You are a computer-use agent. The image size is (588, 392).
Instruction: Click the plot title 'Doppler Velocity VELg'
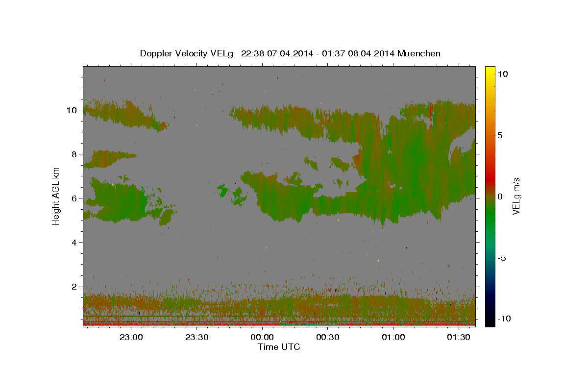(x=188, y=53)
